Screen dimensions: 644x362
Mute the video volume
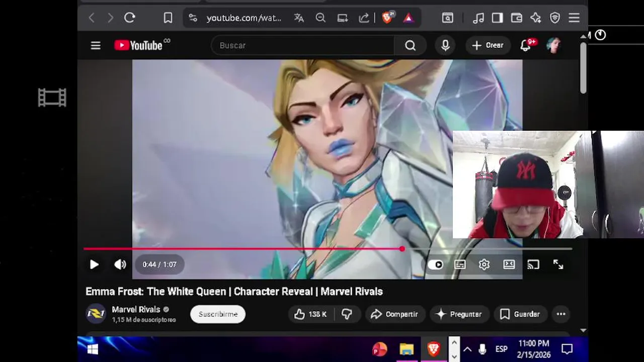pyautogui.click(x=120, y=264)
